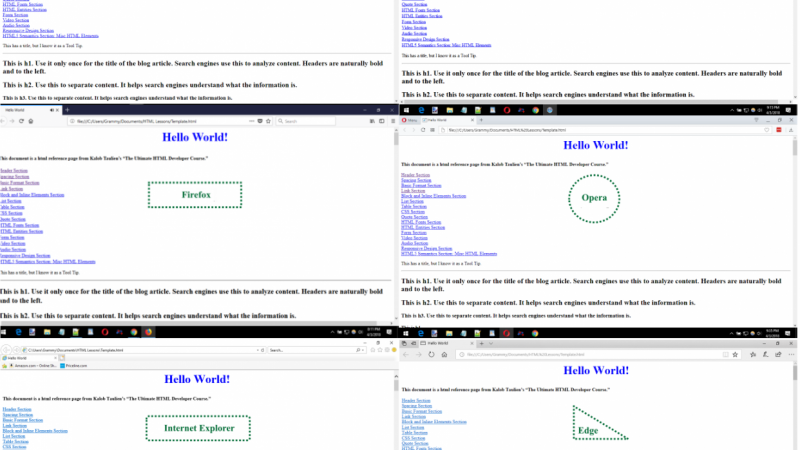Open Action Center on taskbar above Opera window

788,110
